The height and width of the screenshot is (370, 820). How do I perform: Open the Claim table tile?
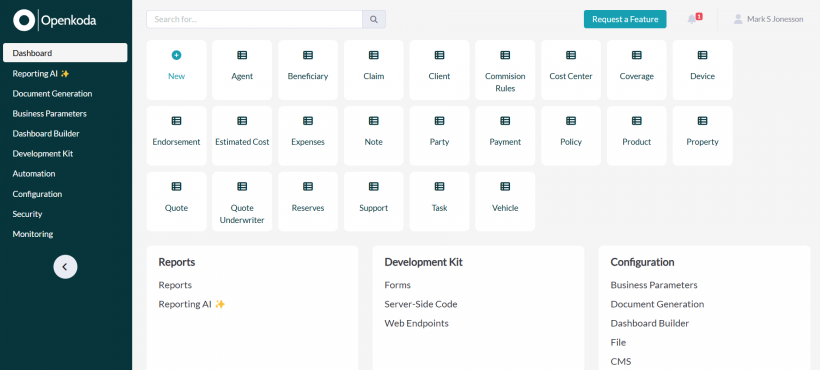click(x=373, y=70)
